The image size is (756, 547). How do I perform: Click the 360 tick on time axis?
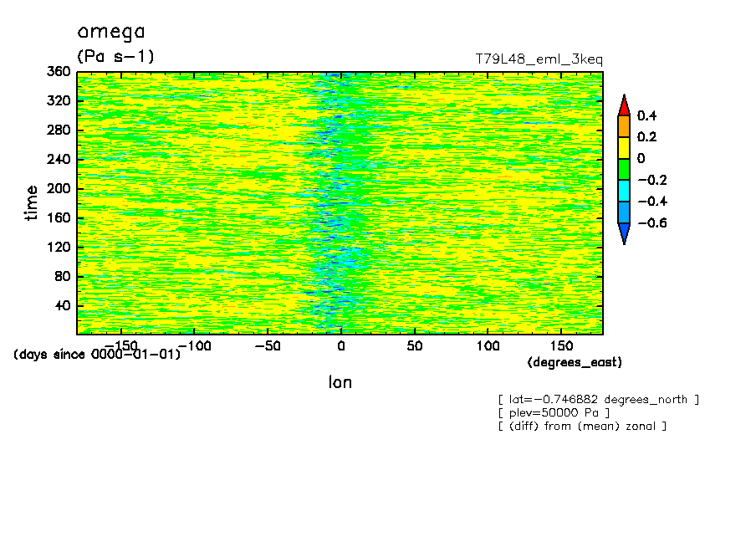tap(59, 72)
